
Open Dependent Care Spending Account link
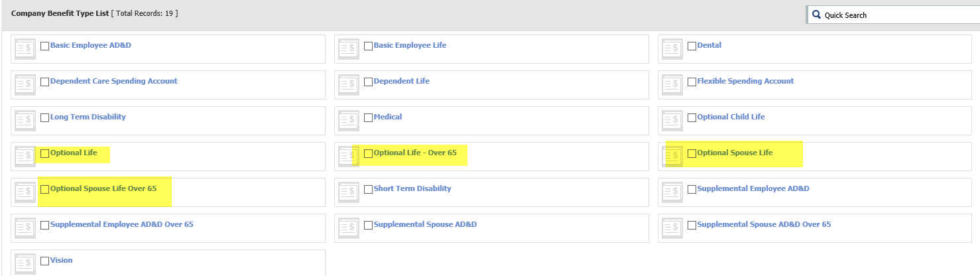(x=114, y=81)
